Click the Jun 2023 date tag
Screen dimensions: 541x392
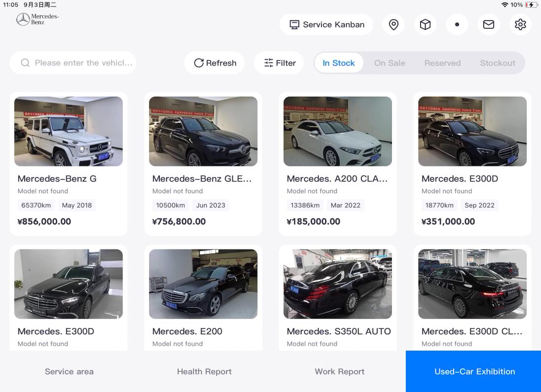coord(211,205)
